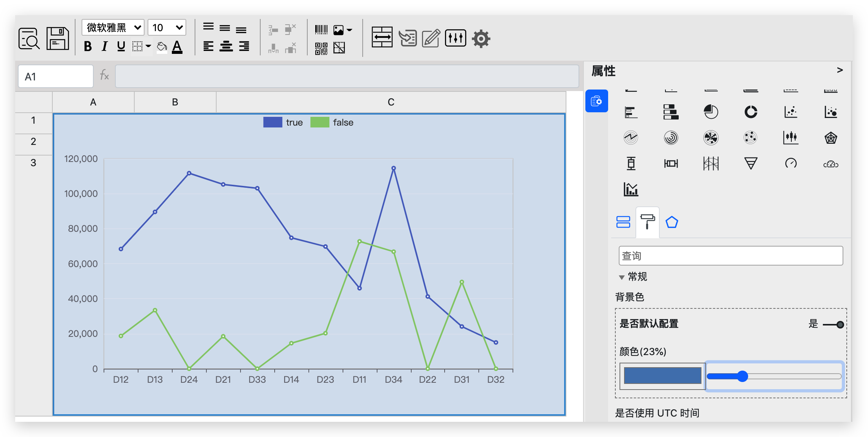Switch to the data rows tab
The height and width of the screenshot is (437, 868).
(x=623, y=222)
